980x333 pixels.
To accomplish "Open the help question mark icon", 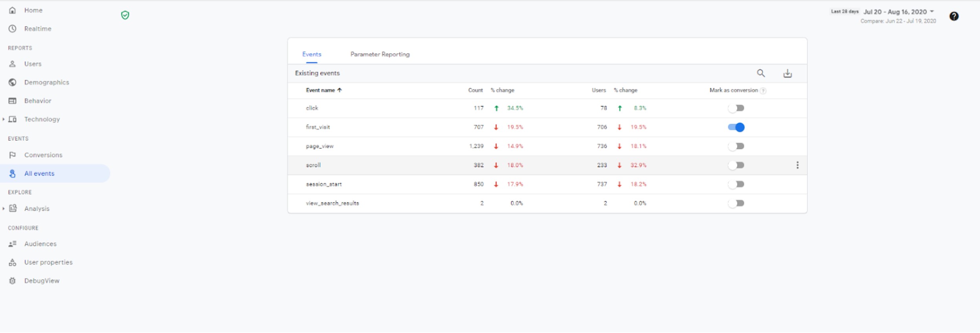I will pyautogui.click(x=954, y=16).
